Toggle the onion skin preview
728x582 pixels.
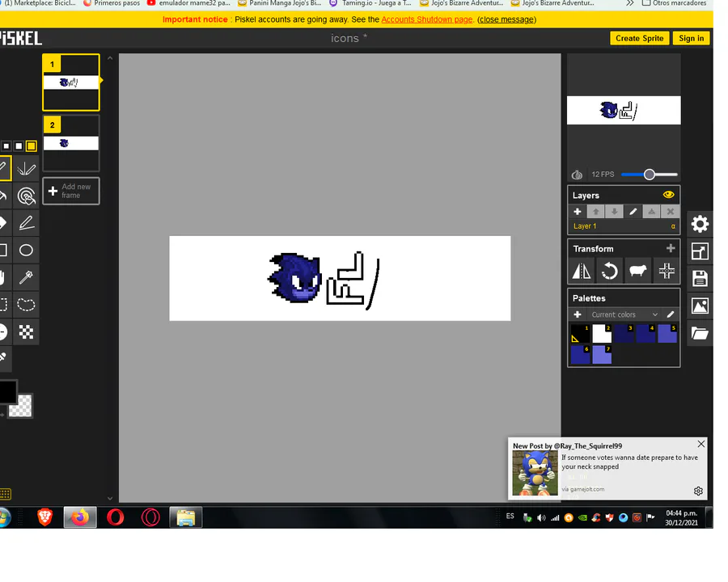[x=577, y=175]
